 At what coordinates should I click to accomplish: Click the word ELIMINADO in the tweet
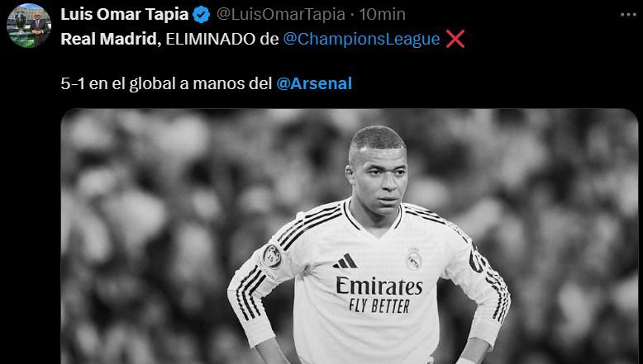(211, 39)
